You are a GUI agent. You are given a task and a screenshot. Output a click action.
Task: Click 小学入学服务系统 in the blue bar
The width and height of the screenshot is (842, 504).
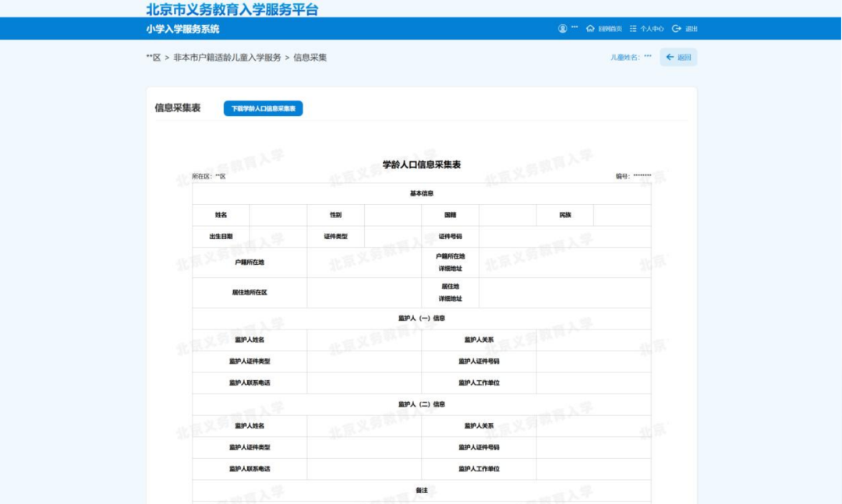click(x=182, y=29)
